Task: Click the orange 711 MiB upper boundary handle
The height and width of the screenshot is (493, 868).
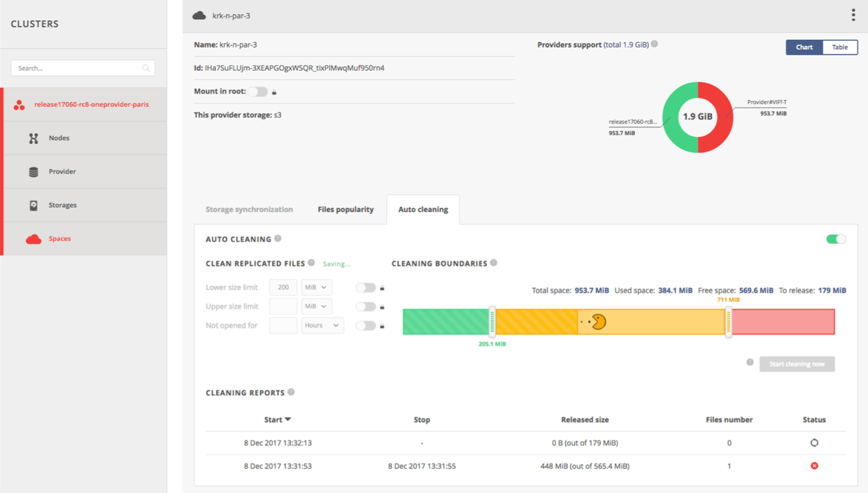Action: pos(728,322)
